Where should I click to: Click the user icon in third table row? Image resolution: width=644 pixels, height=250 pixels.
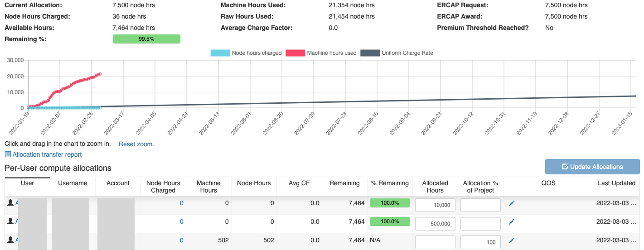coord(10,240)
